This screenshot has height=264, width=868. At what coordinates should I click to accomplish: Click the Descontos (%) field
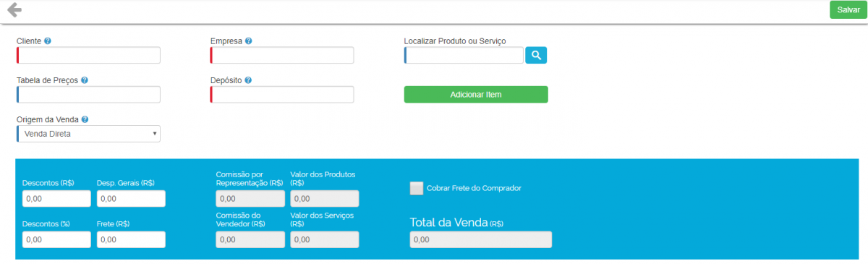[x=56, y=239]
